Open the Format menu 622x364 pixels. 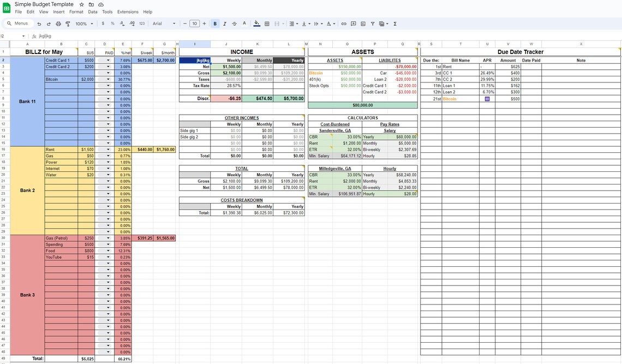76,11
